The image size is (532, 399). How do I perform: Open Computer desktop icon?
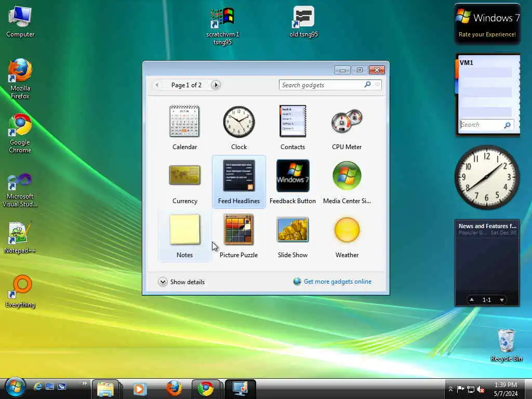click(x=20, y=22)
